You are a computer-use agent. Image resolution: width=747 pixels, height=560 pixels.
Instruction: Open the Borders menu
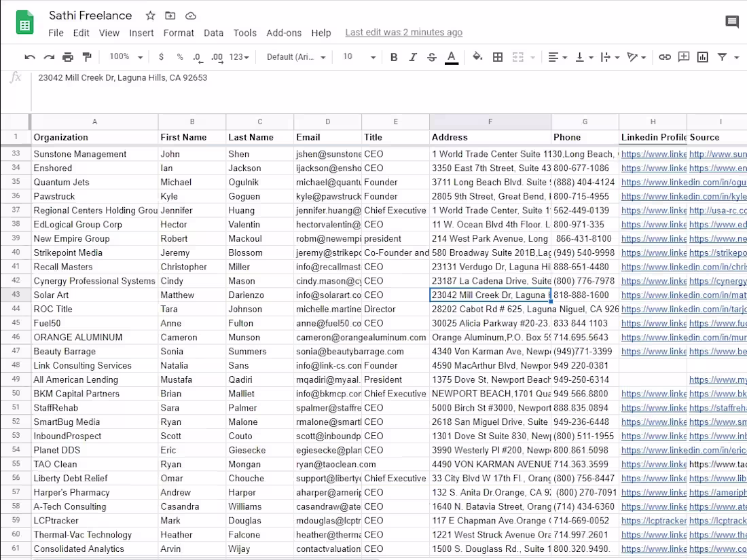pos(498,57)
